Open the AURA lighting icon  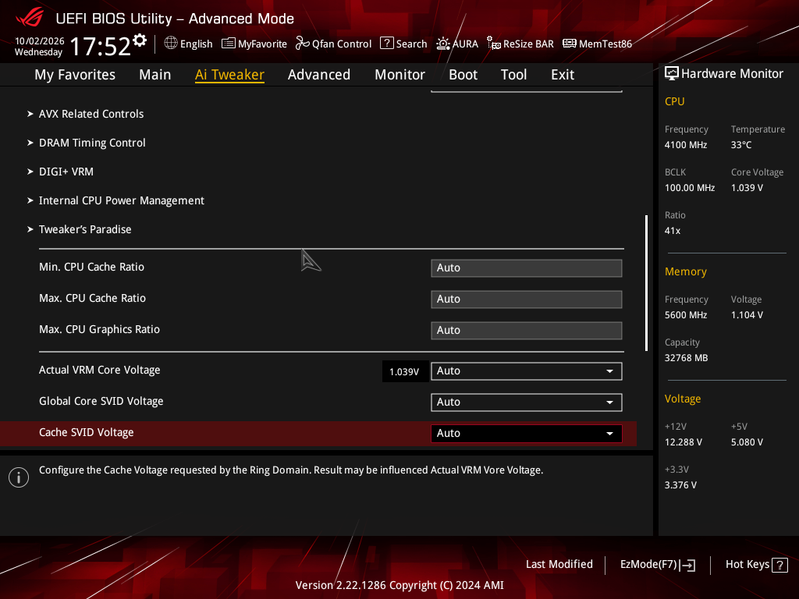(x=443, y=44)
